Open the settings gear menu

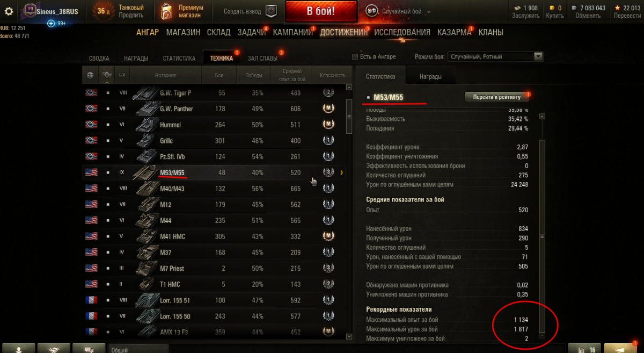9,11
